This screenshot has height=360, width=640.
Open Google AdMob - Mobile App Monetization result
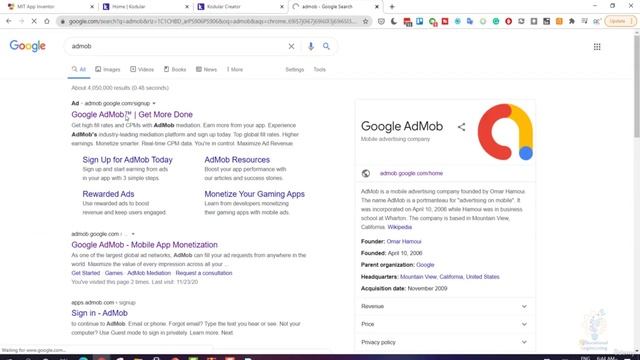[144, 245]
